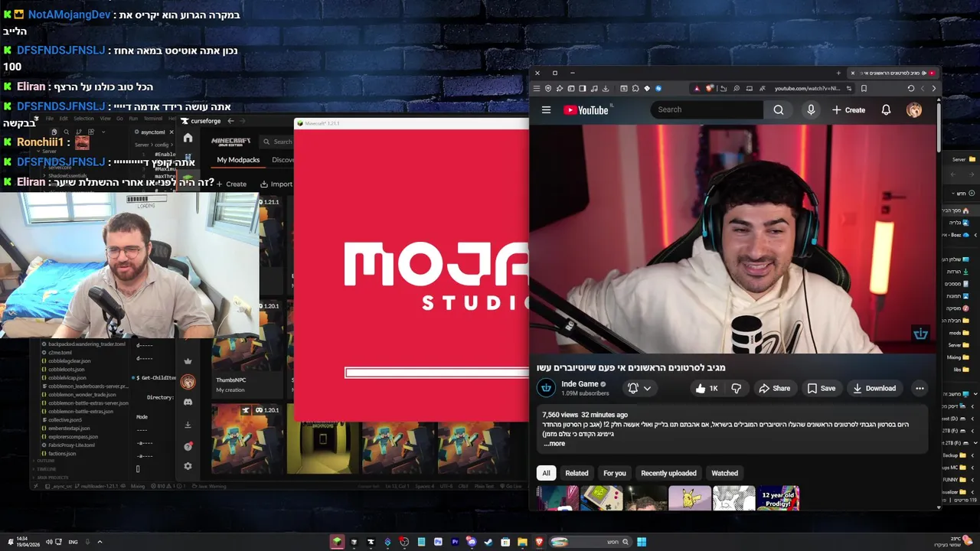Click the video player overlay icon
Viewport: 980px width, 551px height.
(x=920, y=334)
